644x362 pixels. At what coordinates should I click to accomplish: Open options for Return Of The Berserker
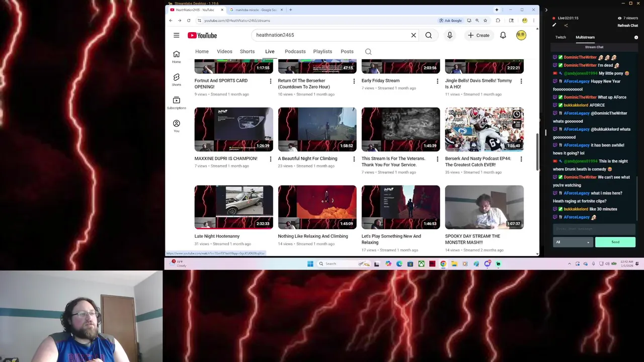pos(354,81)
